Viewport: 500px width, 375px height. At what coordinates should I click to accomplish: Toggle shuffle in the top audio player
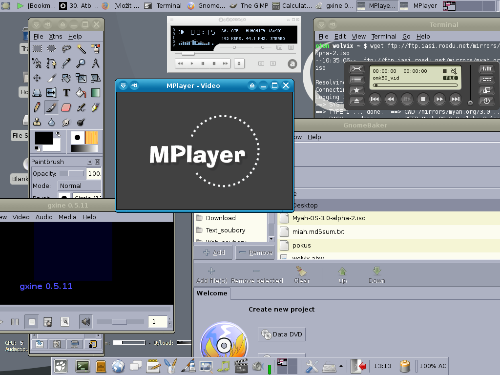click(x=261, y=63)
